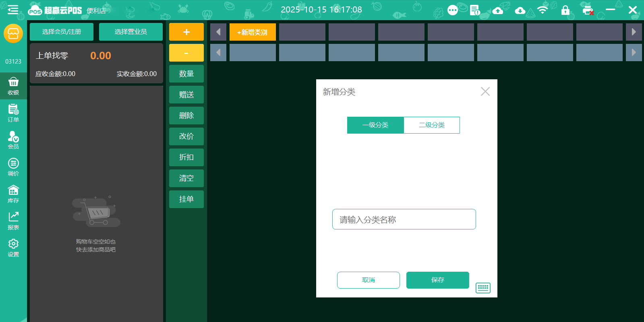Open the 设置 settings menu item
The height and width of the screenshot is (322, 644).
pyautogui.click(x=13, y=248)
